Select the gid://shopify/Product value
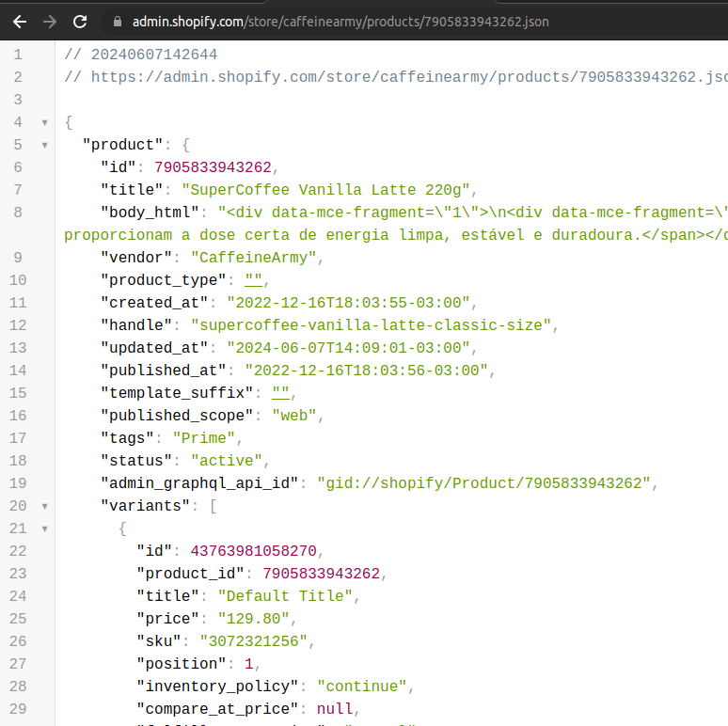The height and width of the screenshot is (726, 728). [483, 483]
